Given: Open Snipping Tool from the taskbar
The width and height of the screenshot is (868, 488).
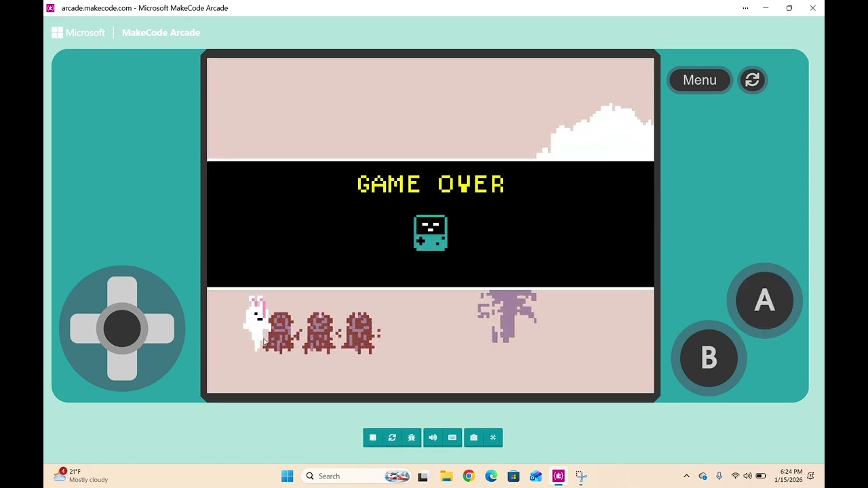Looking at the screenshot, I should [581, 476].
